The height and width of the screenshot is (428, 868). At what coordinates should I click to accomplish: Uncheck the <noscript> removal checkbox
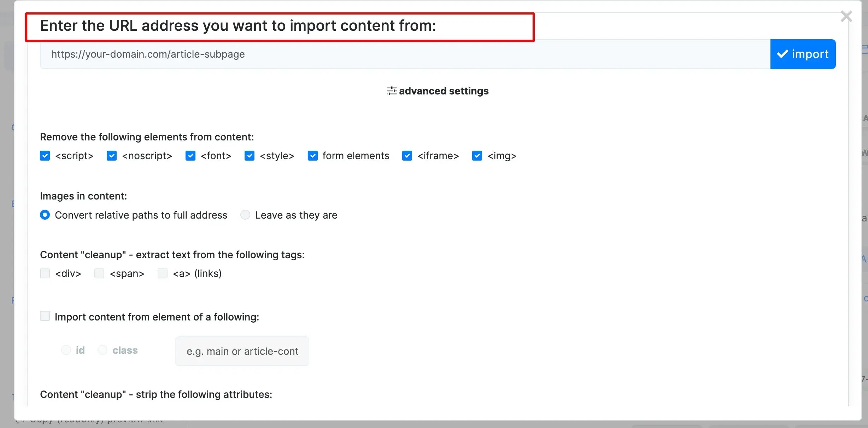112,156
